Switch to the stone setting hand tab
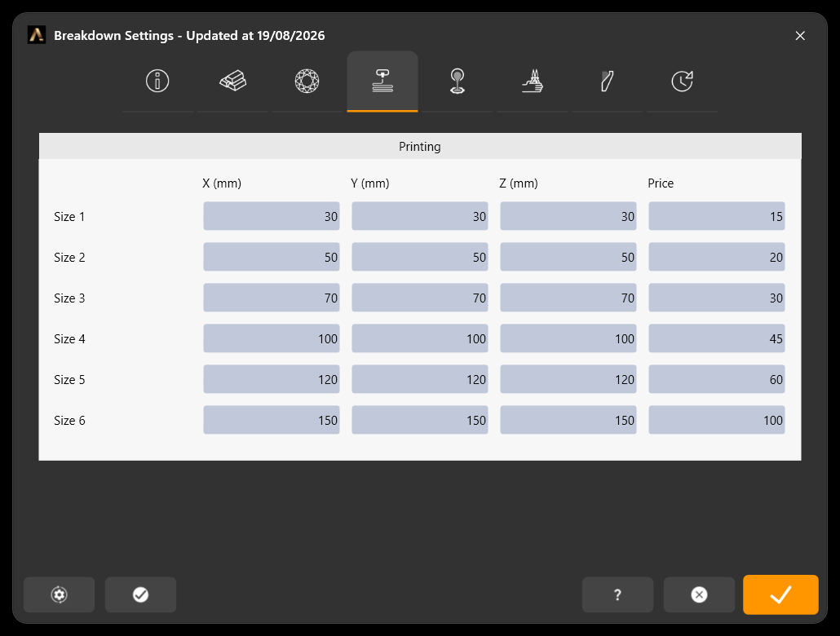 point(532,81)
